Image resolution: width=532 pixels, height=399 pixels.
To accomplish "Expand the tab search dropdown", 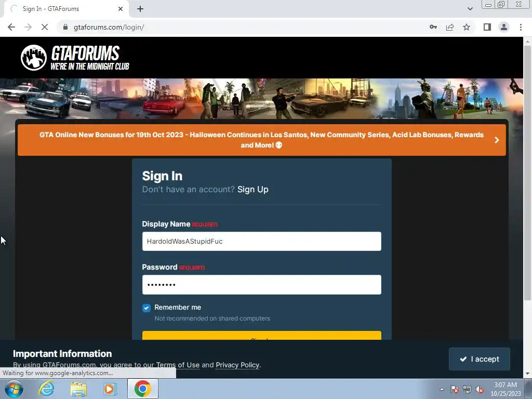I will (x=470, y=9).
